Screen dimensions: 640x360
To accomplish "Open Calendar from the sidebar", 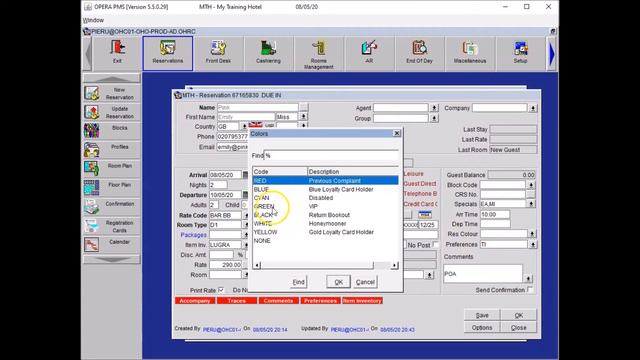I will tap(112, 245).
